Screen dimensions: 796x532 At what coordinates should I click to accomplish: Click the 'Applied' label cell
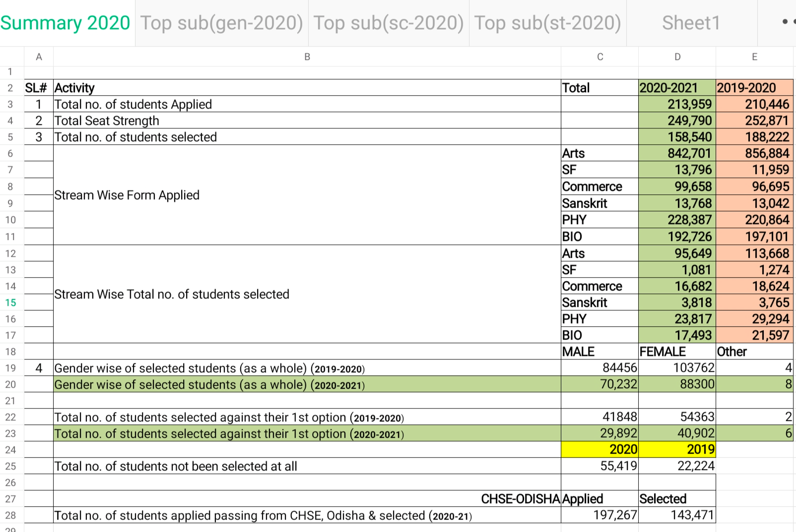pos(600,499)
